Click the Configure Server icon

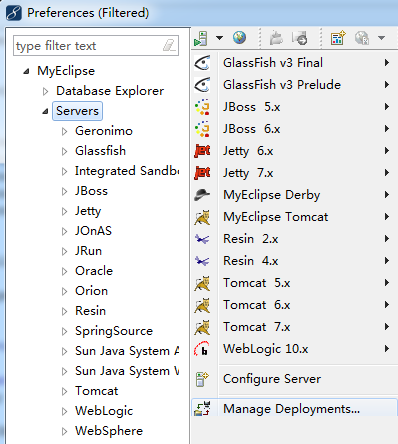pos(202,379)
